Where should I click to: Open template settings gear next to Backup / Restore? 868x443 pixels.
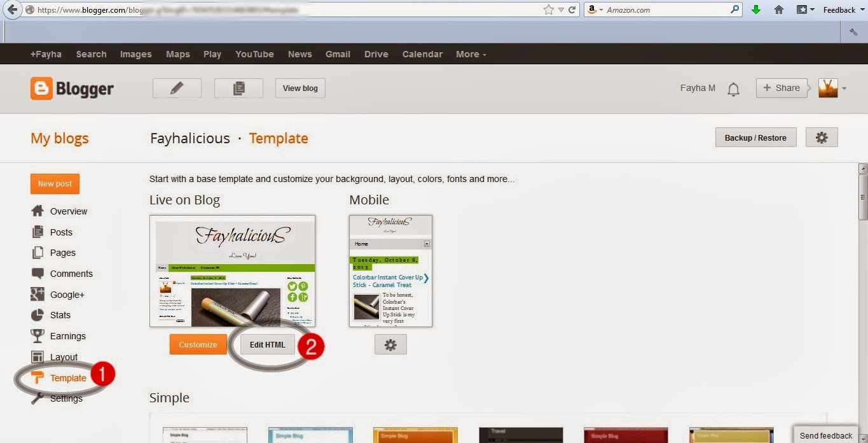click(822, 137)
